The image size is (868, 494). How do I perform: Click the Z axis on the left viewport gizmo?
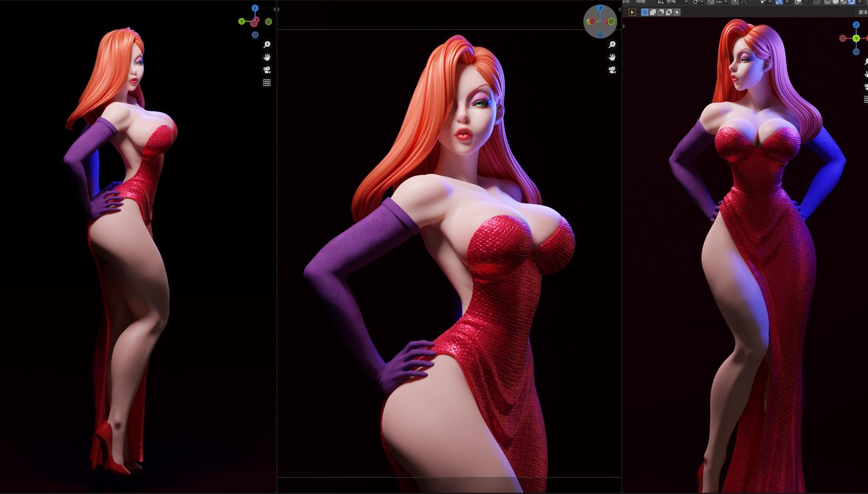255,8
